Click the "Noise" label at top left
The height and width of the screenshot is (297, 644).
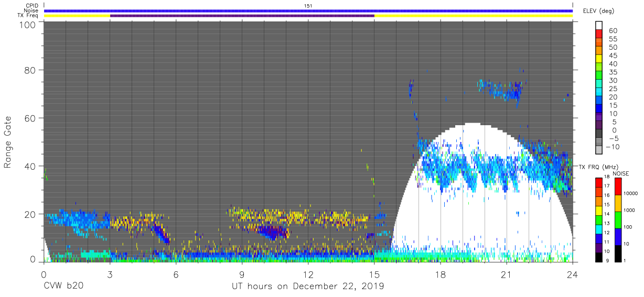coord(31,10)
